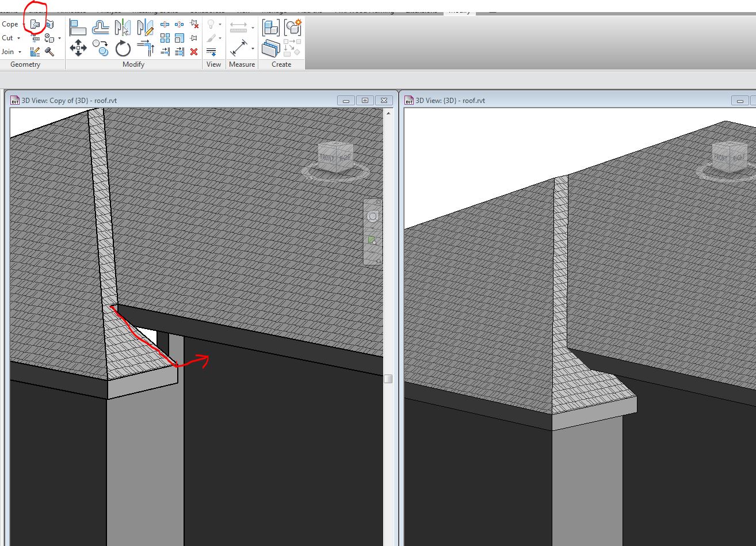
Task: Select the Join/Unjoin Roof tool
Action: 36,24
